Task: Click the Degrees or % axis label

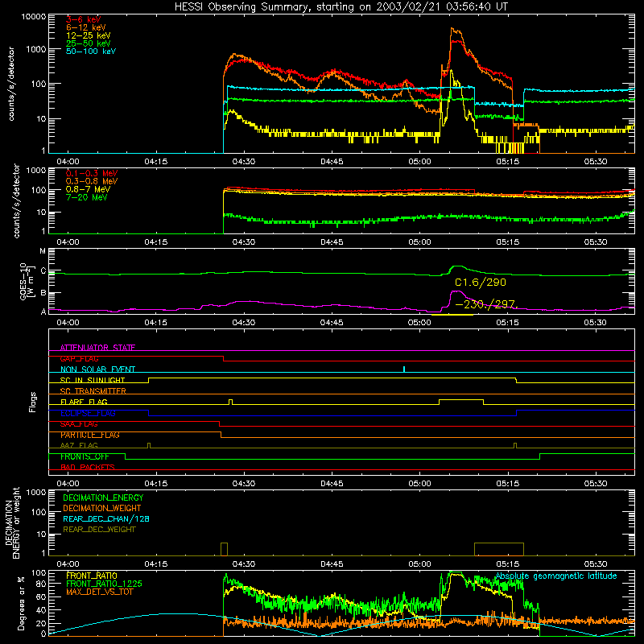Action: point(21,604)
